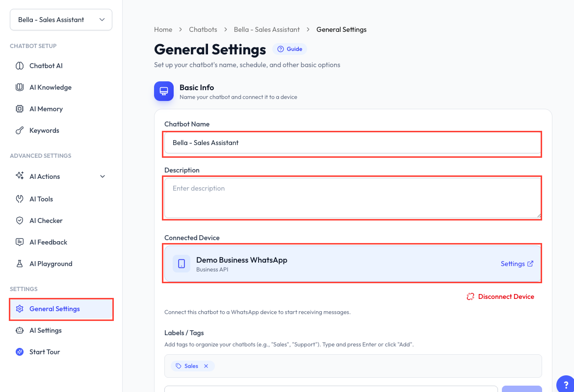The height and width of the screenshot is (392, 574).
Task: Click the Sales tag label icon
Action: (x=178, y=366)
